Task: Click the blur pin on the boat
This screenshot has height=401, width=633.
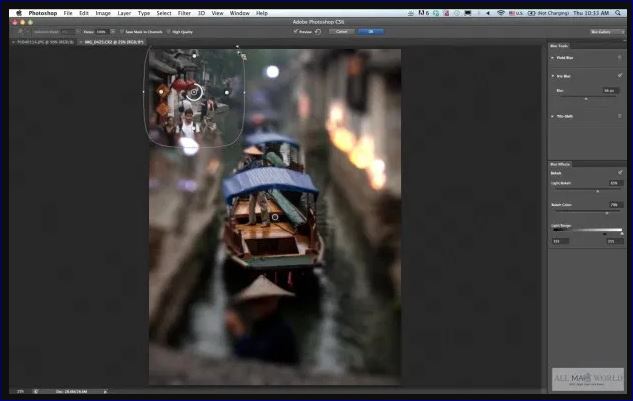Action: [275, 217]
